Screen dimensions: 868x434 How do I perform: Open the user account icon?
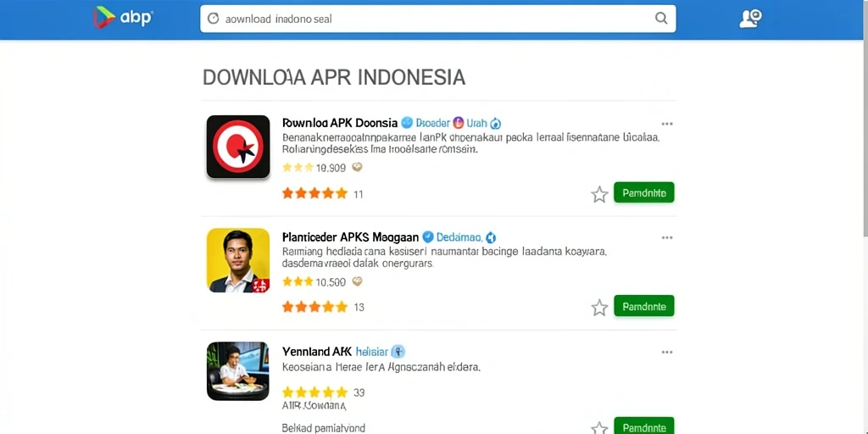[x=751, y=19]
